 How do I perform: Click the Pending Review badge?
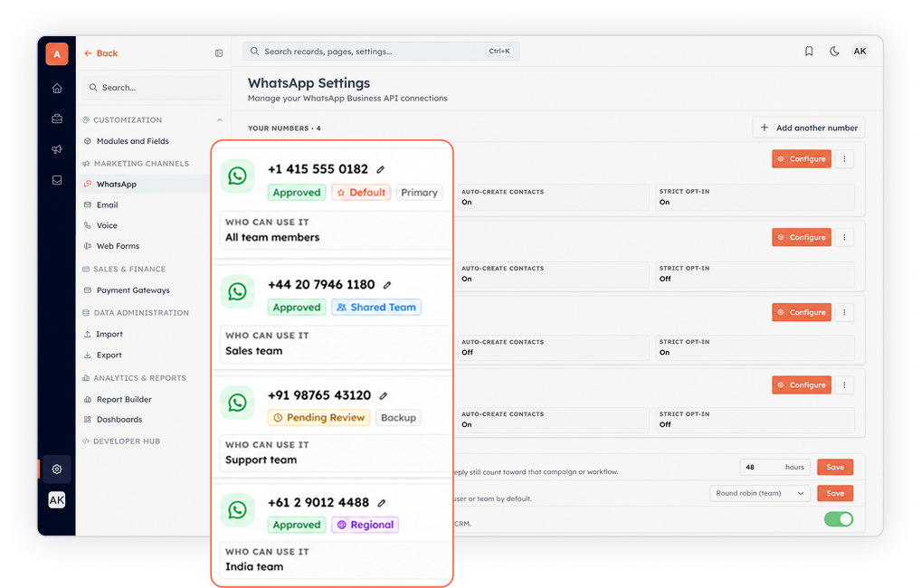point(319,418)
